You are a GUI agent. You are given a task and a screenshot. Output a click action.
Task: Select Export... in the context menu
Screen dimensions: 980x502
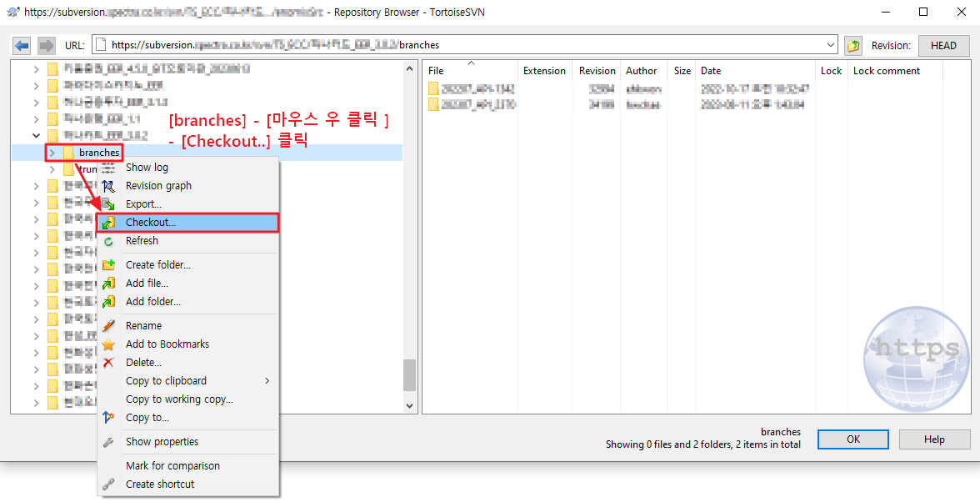[188, 203]
